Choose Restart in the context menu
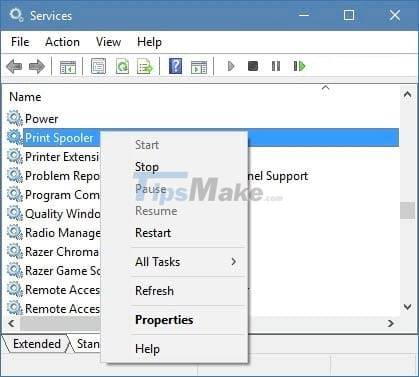This screenshot has width=419, height=377. tap(153, 233)
